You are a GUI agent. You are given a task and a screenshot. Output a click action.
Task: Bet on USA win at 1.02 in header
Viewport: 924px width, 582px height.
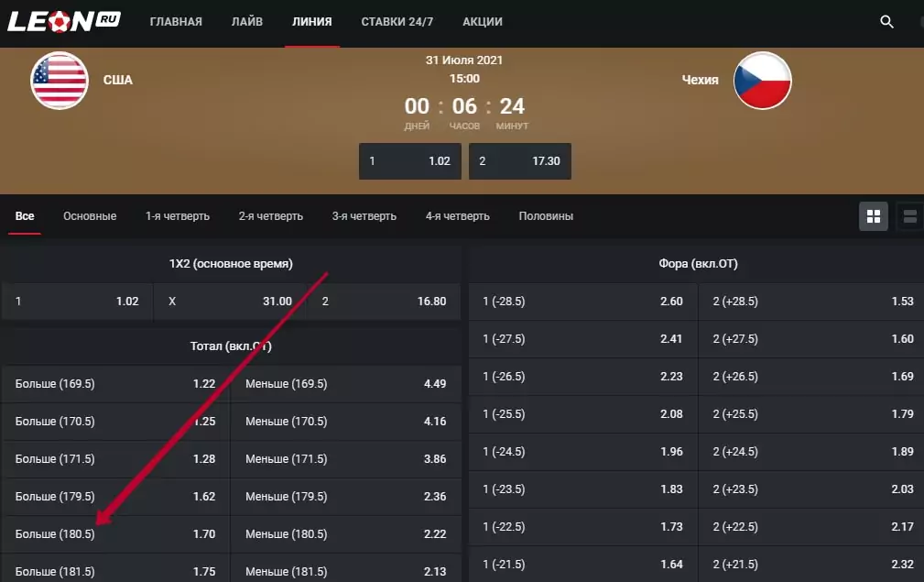410,161
